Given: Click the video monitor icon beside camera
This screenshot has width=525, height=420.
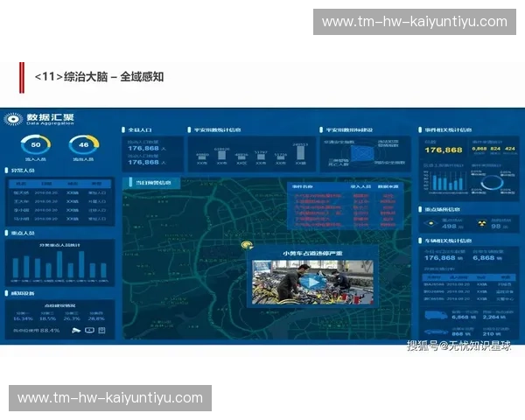Looking at the screenshot, I should coord(89,330).
